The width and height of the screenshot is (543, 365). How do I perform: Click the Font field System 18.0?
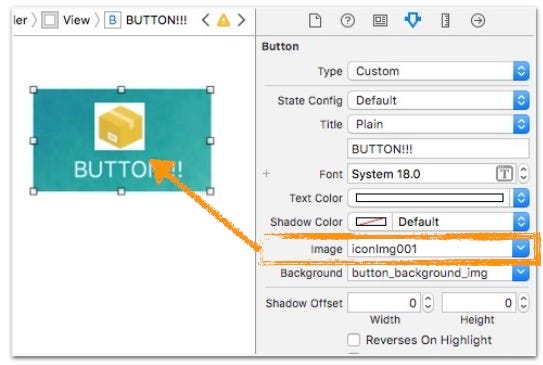[x=431, y=173]
